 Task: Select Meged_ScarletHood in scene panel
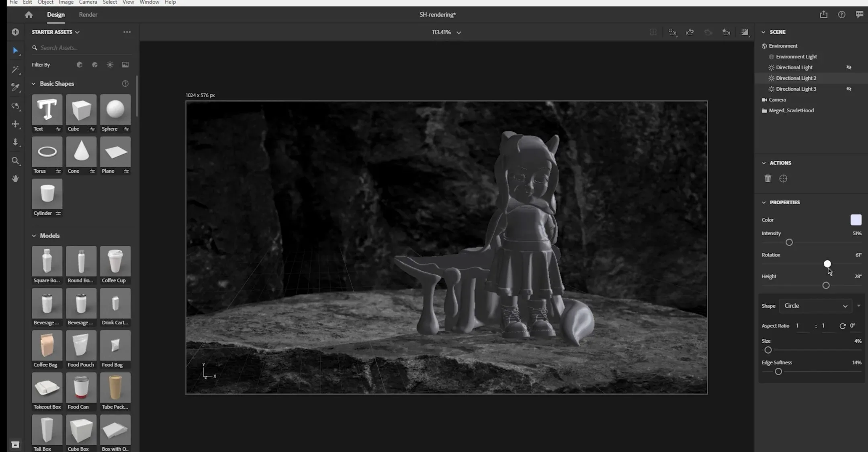click(x=791, y=110)
